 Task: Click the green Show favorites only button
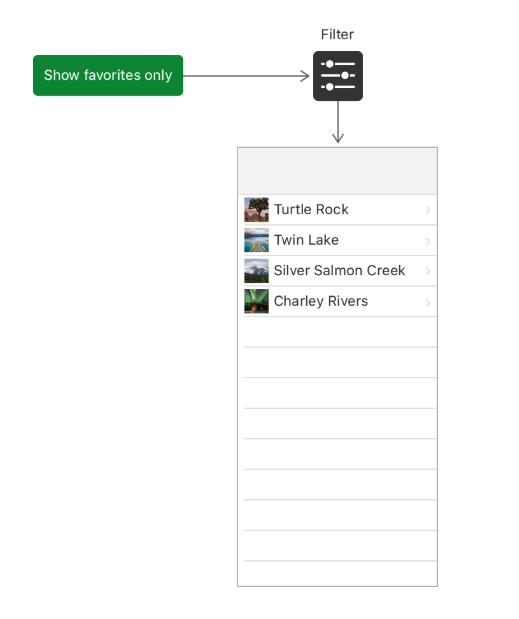click(x=108, y=75)
